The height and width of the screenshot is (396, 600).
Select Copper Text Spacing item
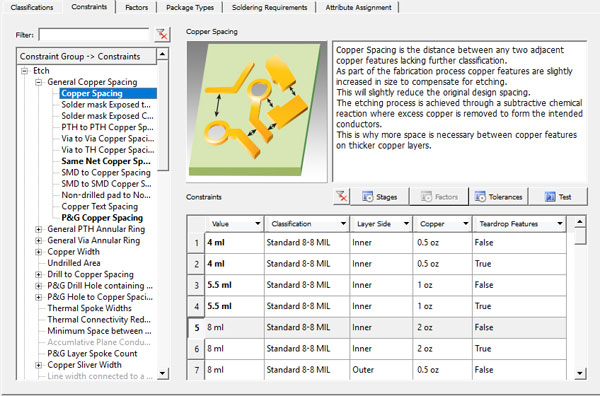point(99,207)
